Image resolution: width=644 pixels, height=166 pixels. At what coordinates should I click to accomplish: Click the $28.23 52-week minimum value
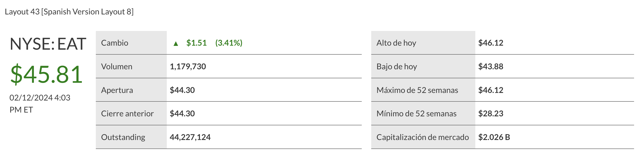[x=490, y=114]
